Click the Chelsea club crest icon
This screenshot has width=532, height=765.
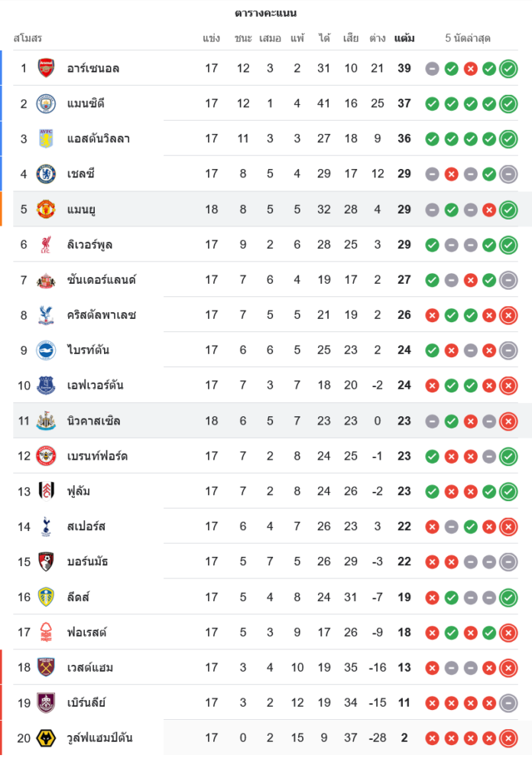click(x=47, y=174)
